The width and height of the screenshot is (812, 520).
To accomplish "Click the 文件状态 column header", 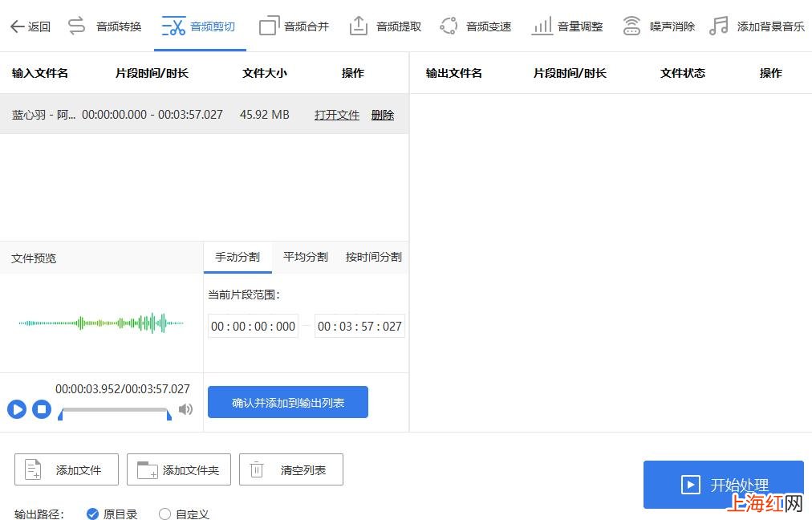I will (683, 73).
